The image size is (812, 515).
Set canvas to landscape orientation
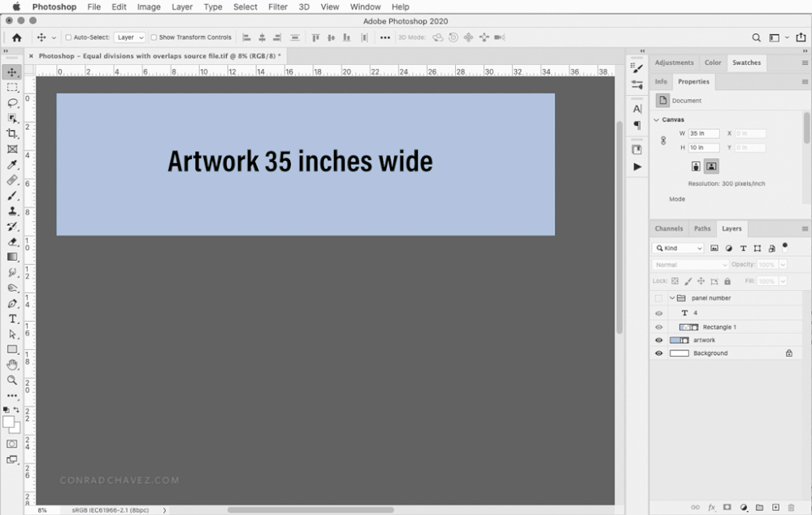[711, 167]
